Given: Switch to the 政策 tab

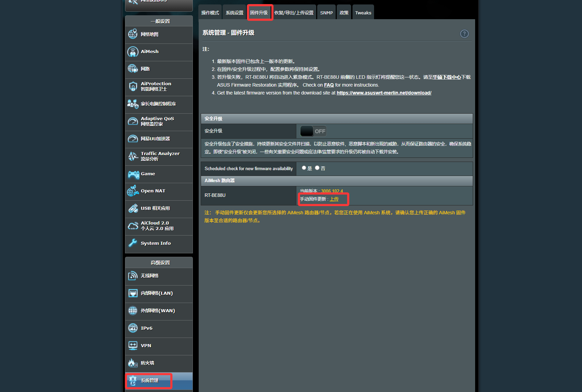Looking at the screenshot, I should (344, 13).
